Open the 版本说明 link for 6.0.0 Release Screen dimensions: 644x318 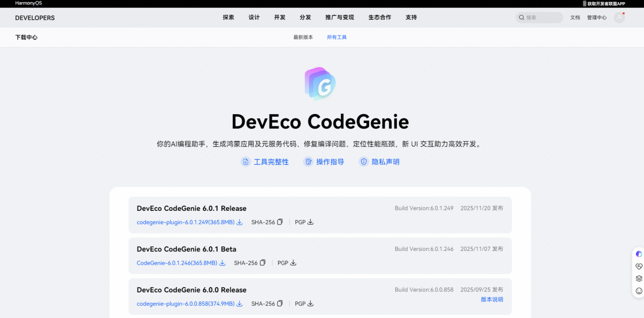point(491,299)
